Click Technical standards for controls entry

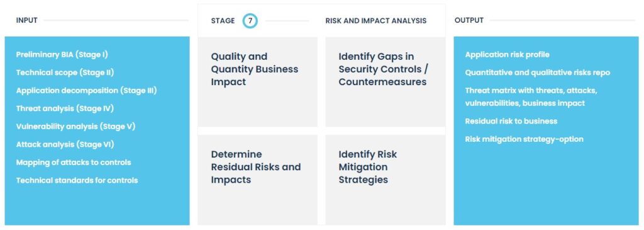[x=77, y=180]
